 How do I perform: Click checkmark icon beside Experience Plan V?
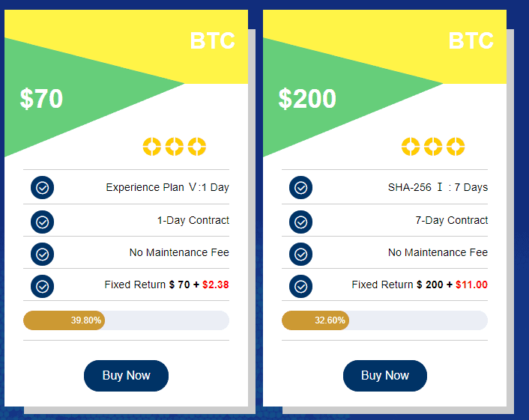pyautogui.click(x=42, y=187)
